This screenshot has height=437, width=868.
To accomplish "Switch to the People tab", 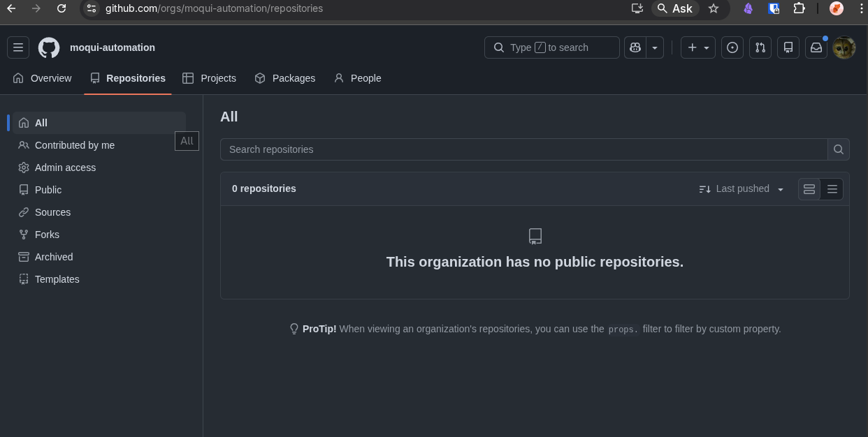I will [357, 78].
